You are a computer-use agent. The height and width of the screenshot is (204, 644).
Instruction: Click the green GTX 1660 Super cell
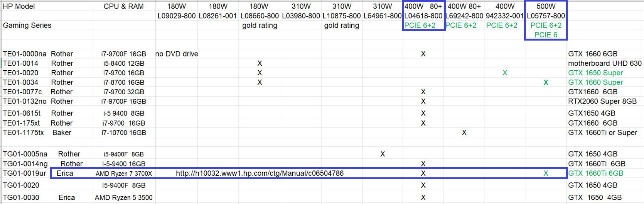tap(595, 82)
